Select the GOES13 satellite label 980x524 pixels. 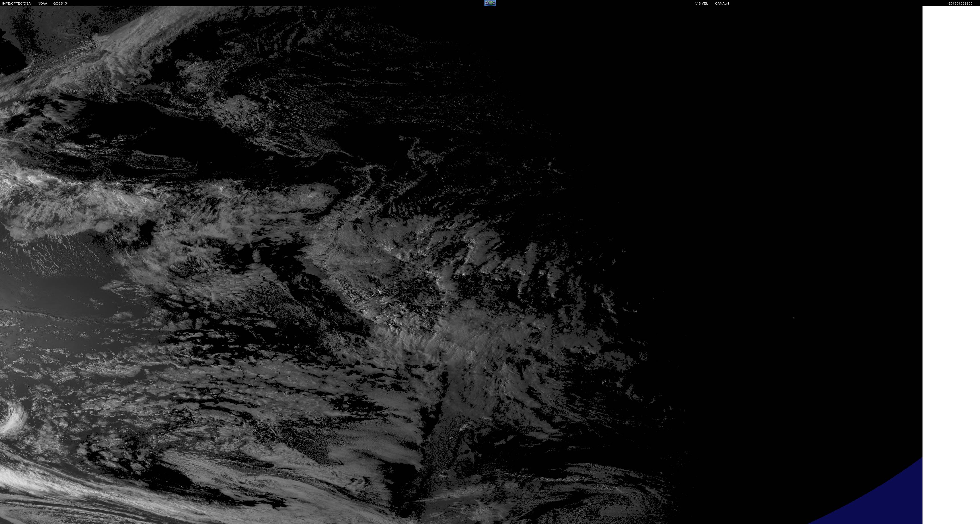pyautogui.click(x=60, y=3)
